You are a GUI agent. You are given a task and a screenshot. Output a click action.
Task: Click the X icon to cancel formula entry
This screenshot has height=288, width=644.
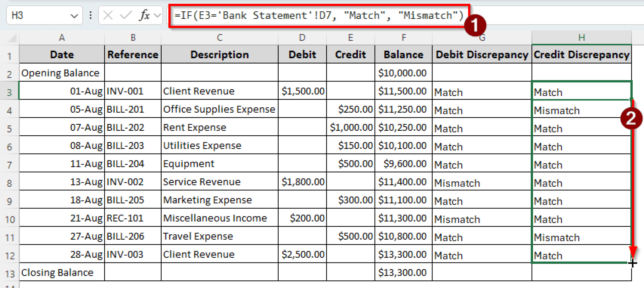coord(107,15)
